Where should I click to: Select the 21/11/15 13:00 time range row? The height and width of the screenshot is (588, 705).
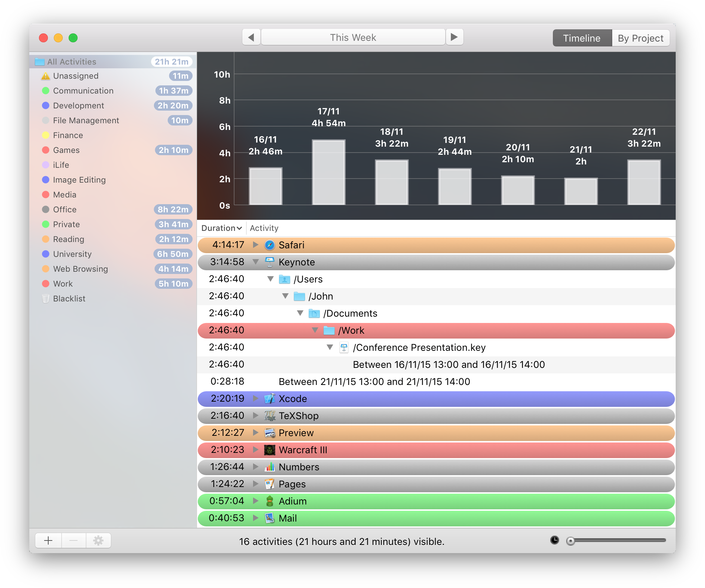(x=436, y=382)
